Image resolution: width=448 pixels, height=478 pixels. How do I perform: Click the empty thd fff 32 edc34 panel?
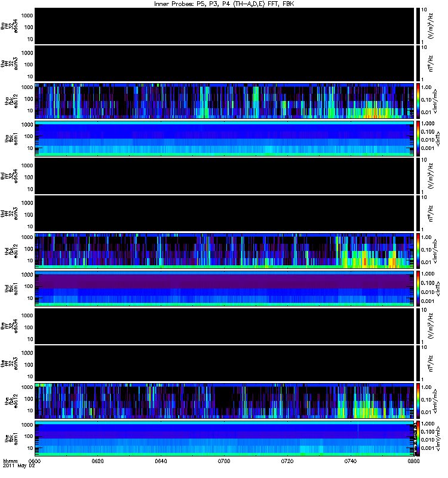225,176
